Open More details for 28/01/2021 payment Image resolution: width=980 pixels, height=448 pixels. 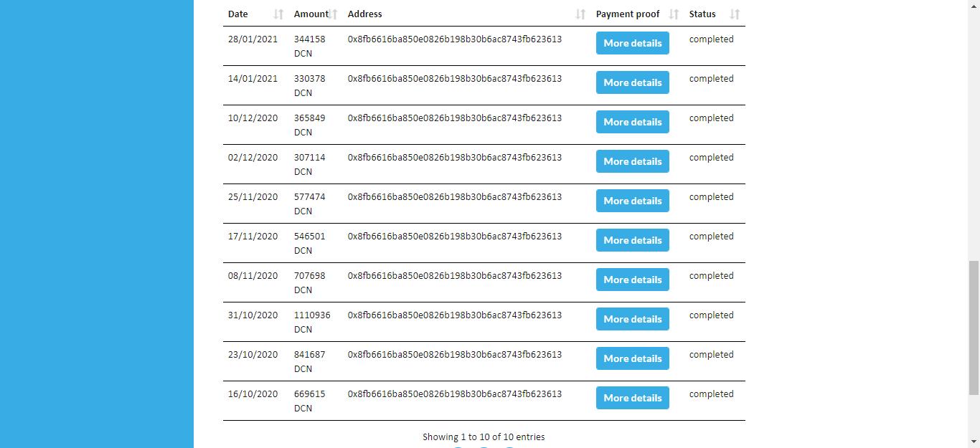[633, 43]
